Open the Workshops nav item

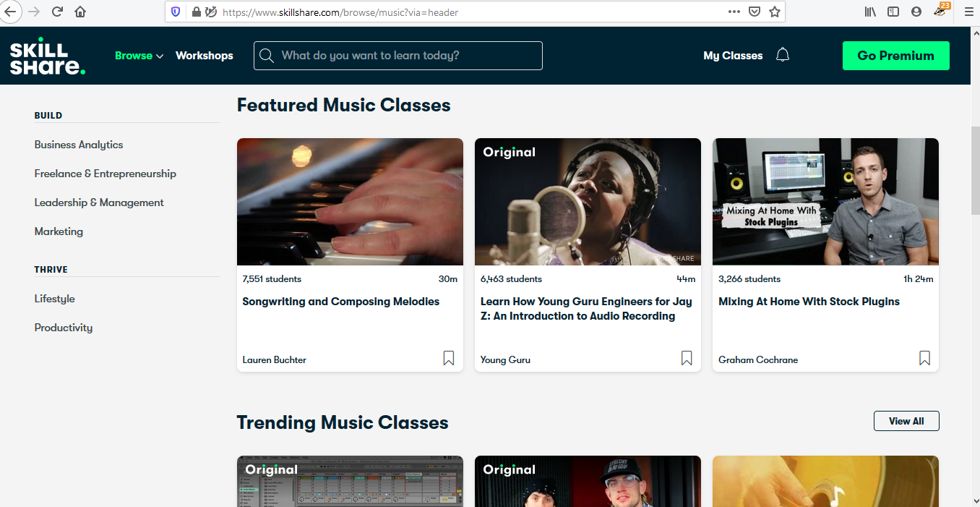205,56
